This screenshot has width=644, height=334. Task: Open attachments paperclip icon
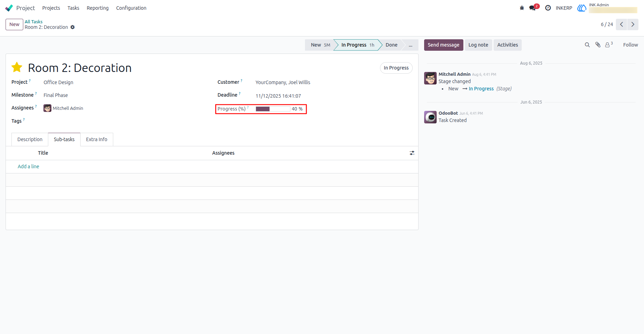(598, 45)
